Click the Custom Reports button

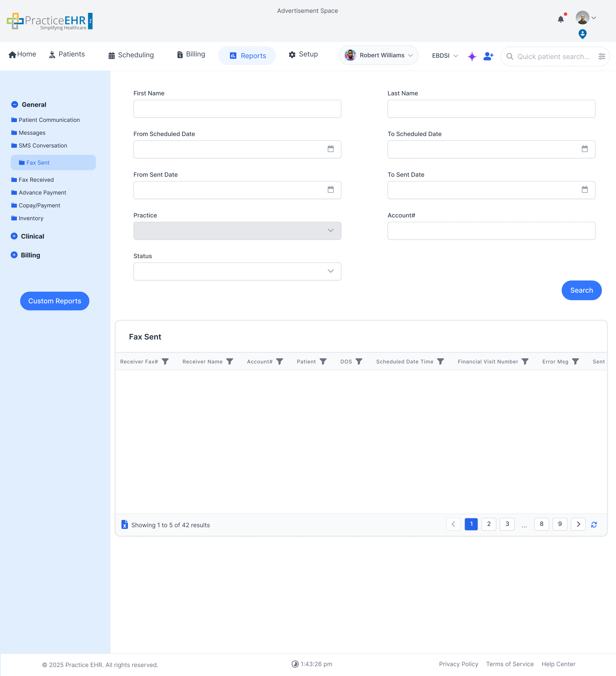click(55, 301)
